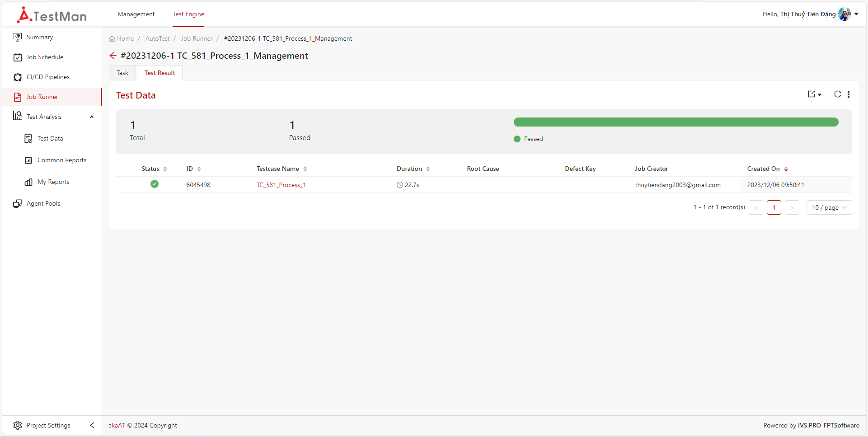Go to Agent Pools
The width and height of the screenshot is (868, 437).
[x=43, y=203]
